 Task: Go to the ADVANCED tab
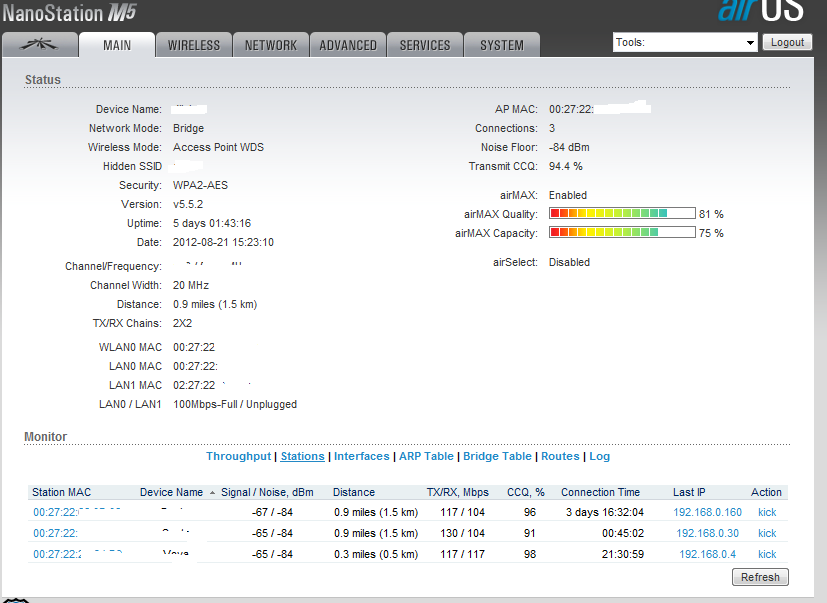pyautogui.click(x=348, y=45)
